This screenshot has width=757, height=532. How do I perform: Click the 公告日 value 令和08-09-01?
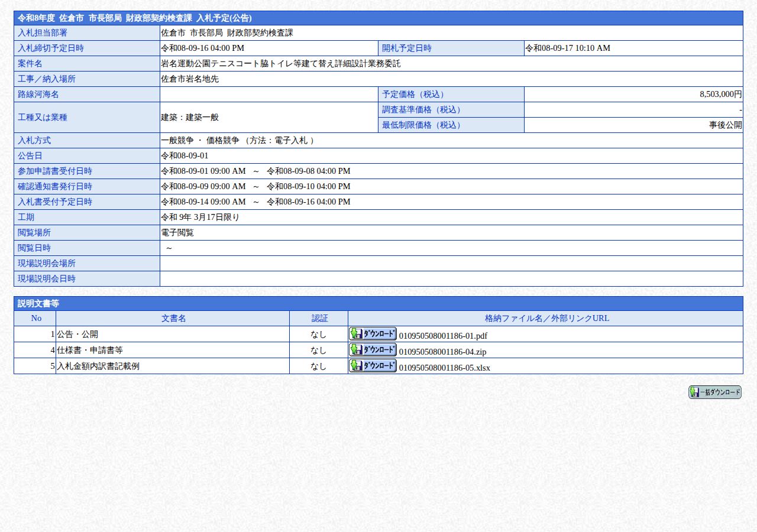click(x=185, y=155)
